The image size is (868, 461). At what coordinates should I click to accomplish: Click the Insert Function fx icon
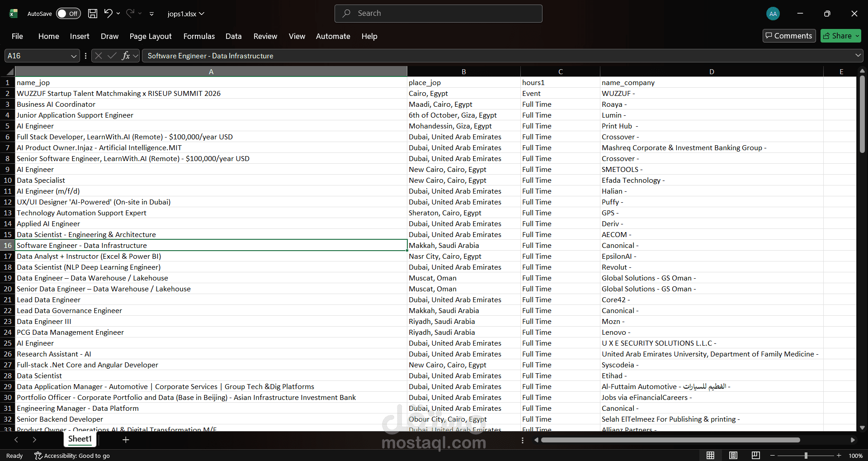click(126, 56)
